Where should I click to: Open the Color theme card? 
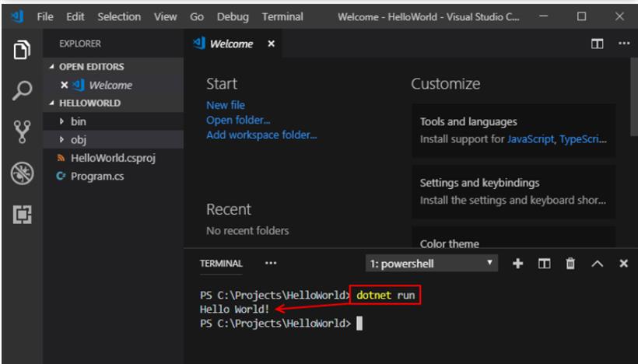pyautogui.click(x=514, y=237)
